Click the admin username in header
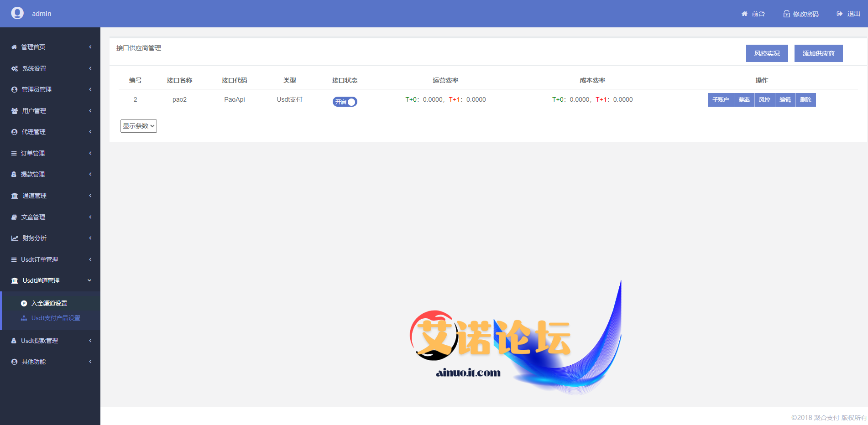This screenshot has width=868, height=425. coord(42,14)
